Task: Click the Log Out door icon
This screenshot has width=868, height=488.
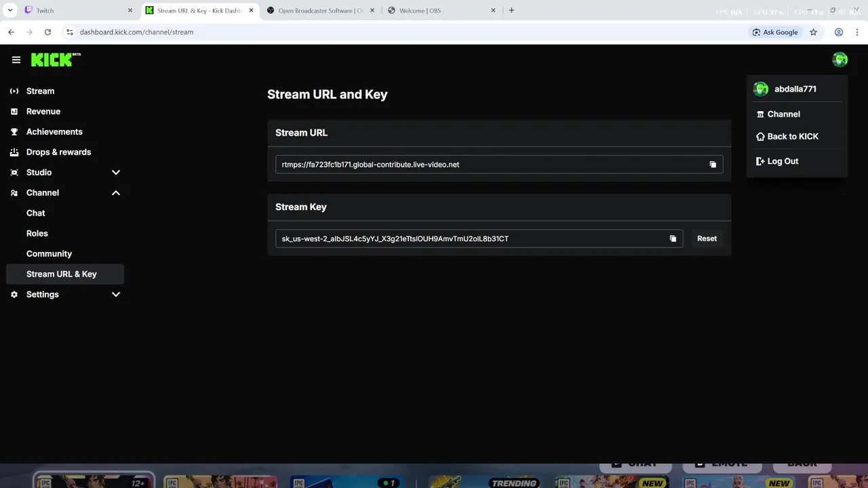Action: 760,161
